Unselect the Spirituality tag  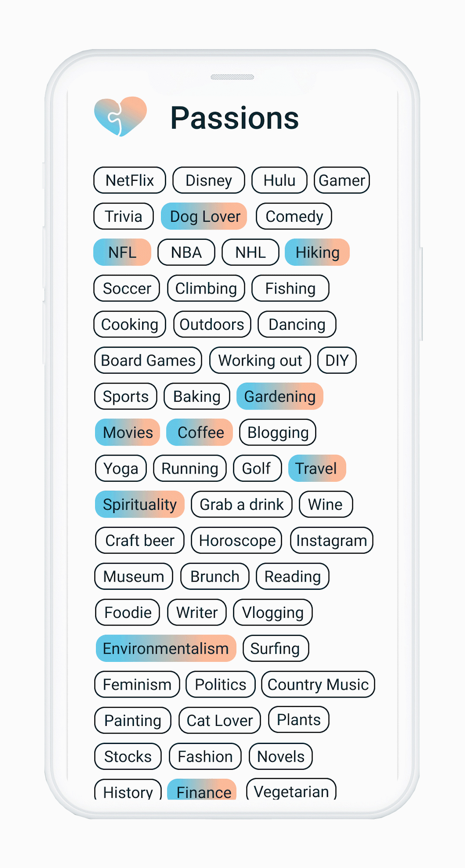pos(140,505)
